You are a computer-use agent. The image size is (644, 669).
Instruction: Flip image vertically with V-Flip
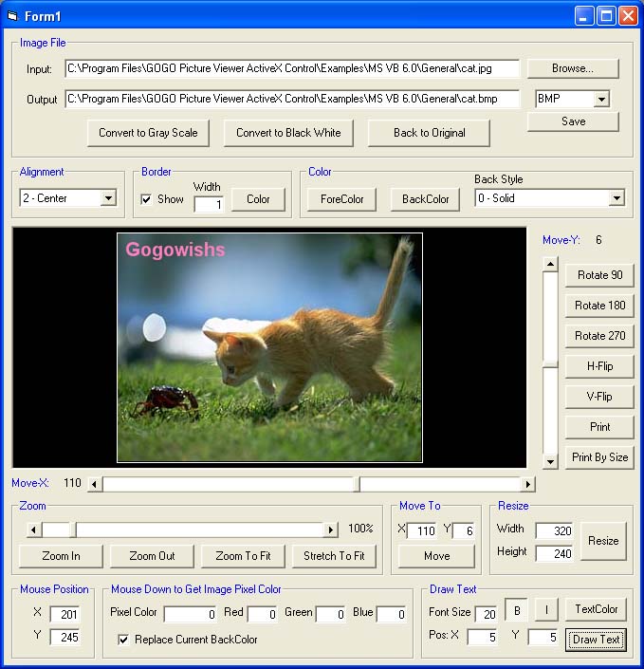(599, 397)
